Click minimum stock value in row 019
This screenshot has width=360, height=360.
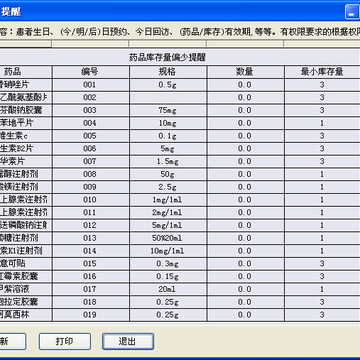322,315
